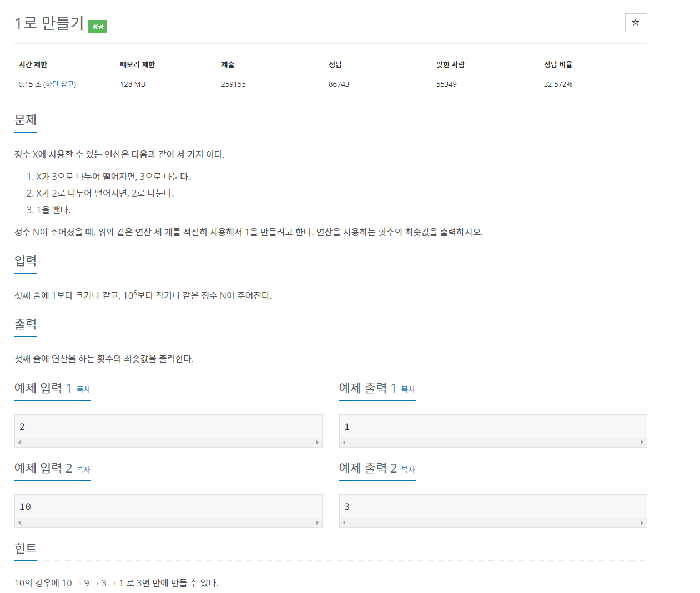Image resolution: width=700 pixels, height=593 pixels.
Task: Click the star favorite icon button
Action: click(636, 23)
